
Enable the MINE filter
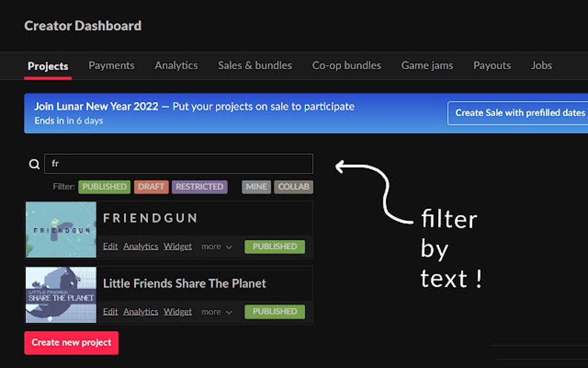(255, 187)
